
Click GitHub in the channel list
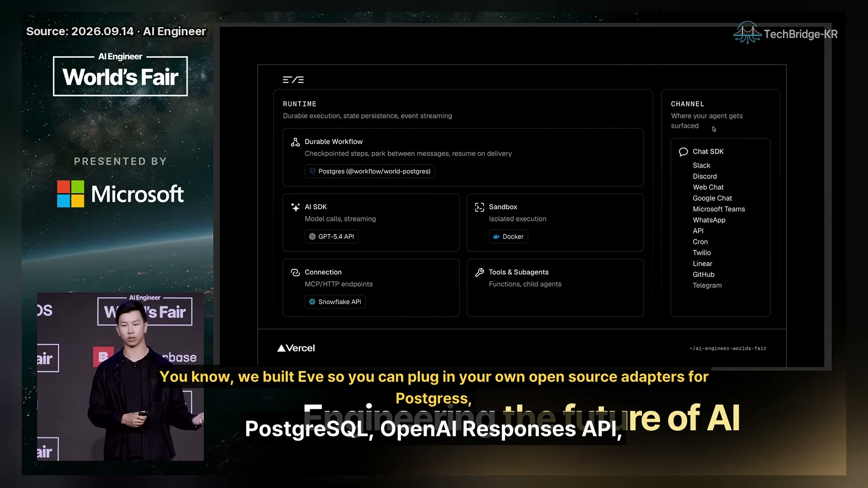pyautogui.click(x=703, y=275)
